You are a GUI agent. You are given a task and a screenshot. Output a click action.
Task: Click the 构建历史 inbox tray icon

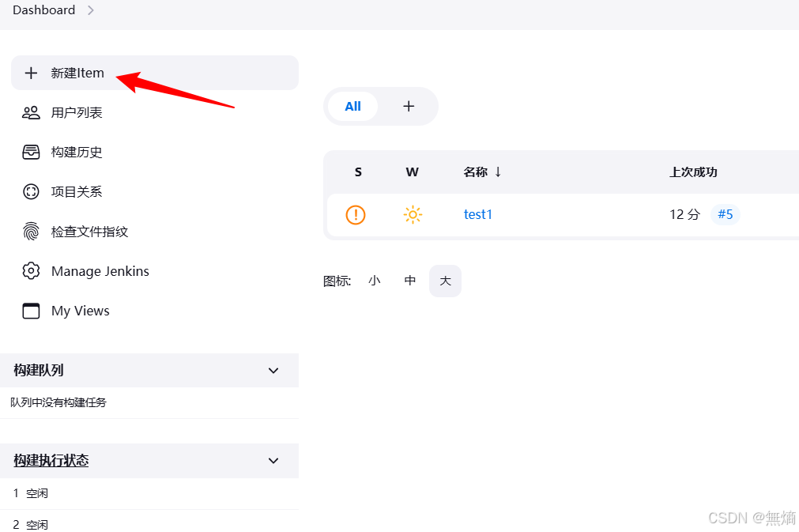(31, 153)
